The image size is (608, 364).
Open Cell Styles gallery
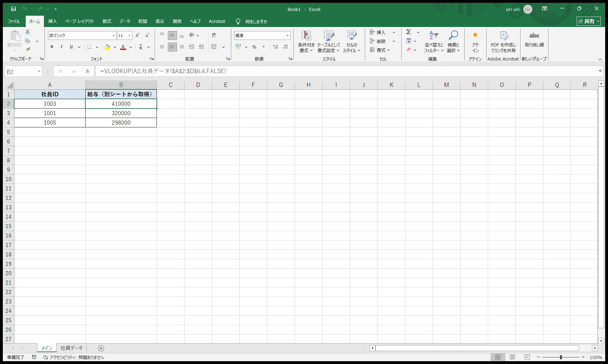[352, 41]
